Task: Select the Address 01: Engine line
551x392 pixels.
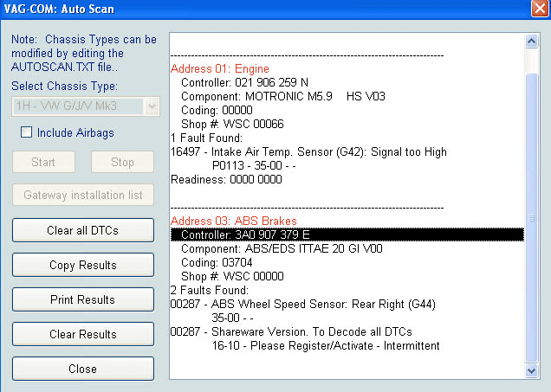Action: (220, 69)
